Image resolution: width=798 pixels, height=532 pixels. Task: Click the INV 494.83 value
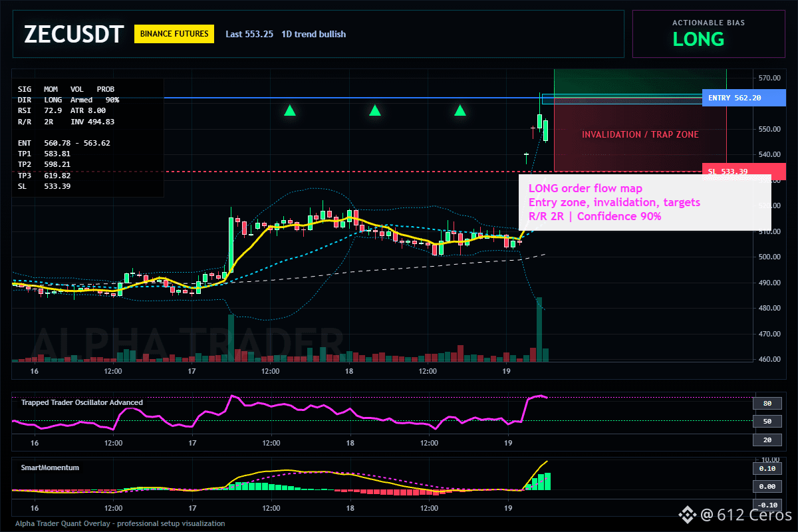point(92,122)
